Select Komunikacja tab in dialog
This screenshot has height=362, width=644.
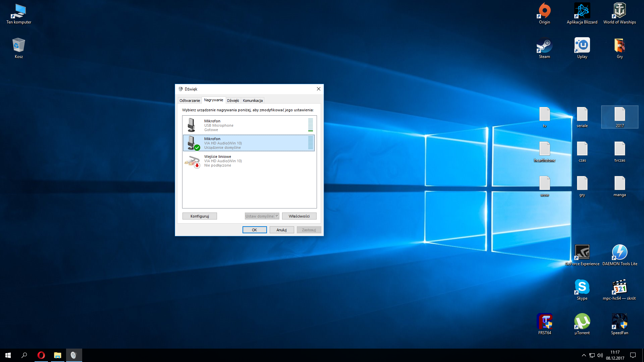click(252, 100)
